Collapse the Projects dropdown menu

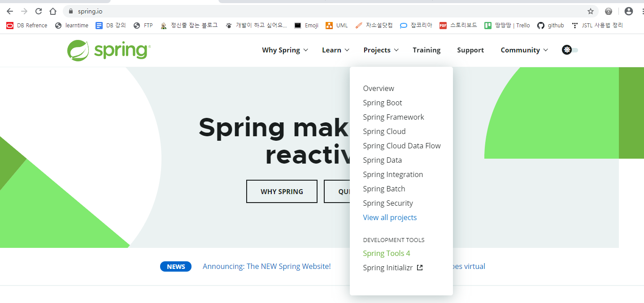[381, 50]
